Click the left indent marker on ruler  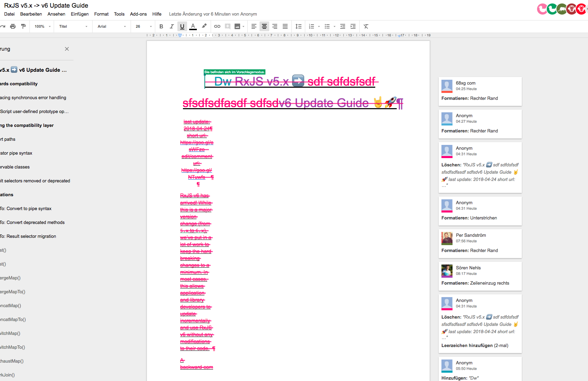(x=180, y=35)
